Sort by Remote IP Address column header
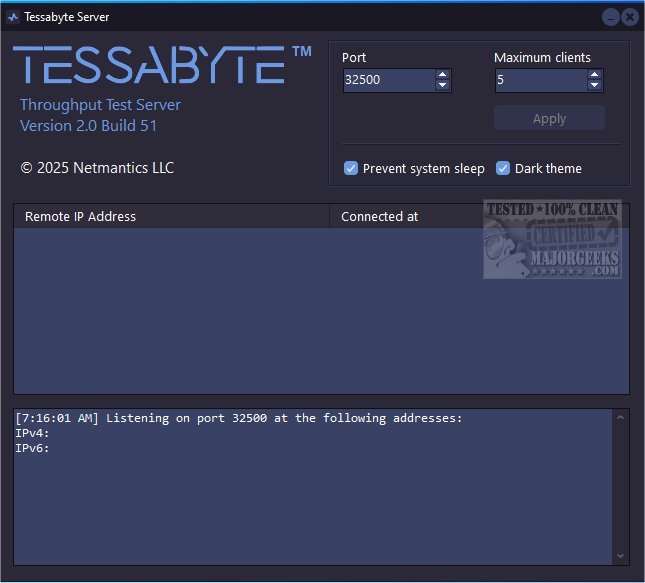This screenshot has width=645, height=583. tap(172, 216)
